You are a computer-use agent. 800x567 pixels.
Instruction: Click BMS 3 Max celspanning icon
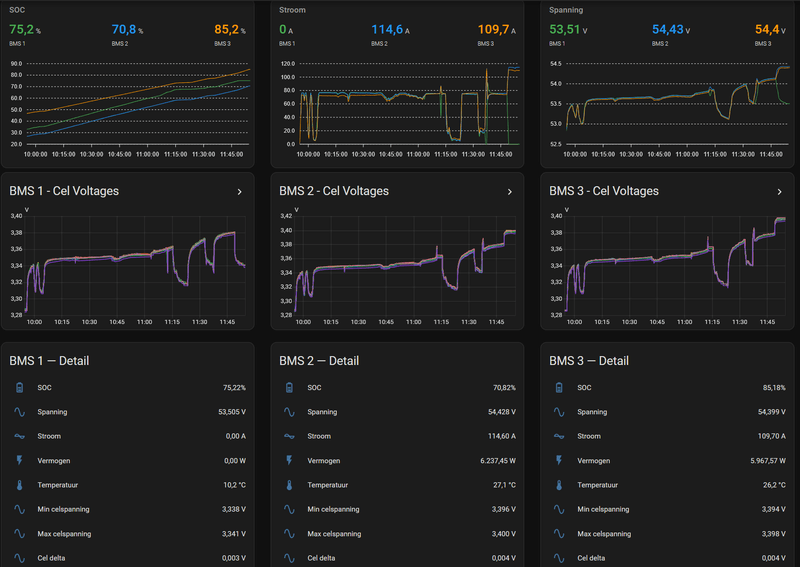click(559, 534)
